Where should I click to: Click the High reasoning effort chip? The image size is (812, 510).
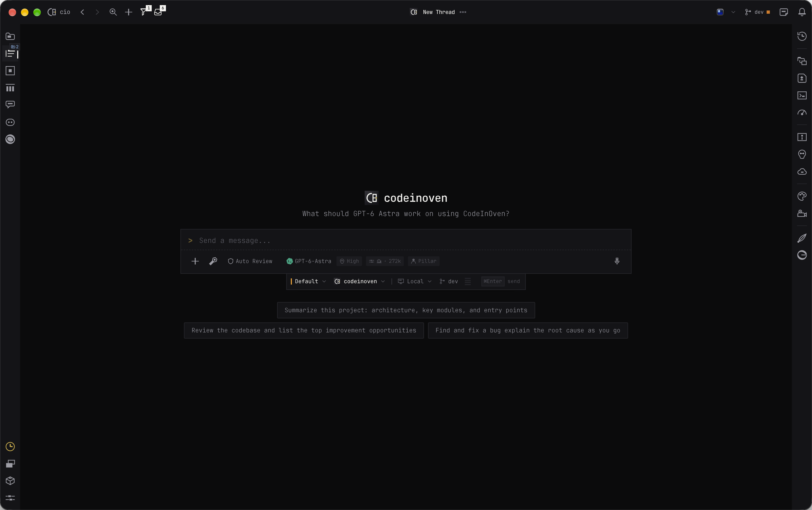(x=349, y=261)
